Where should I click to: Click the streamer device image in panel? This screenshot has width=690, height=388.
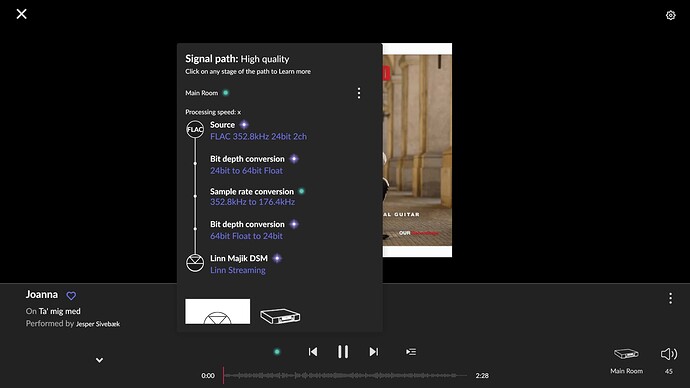[280, 315]
